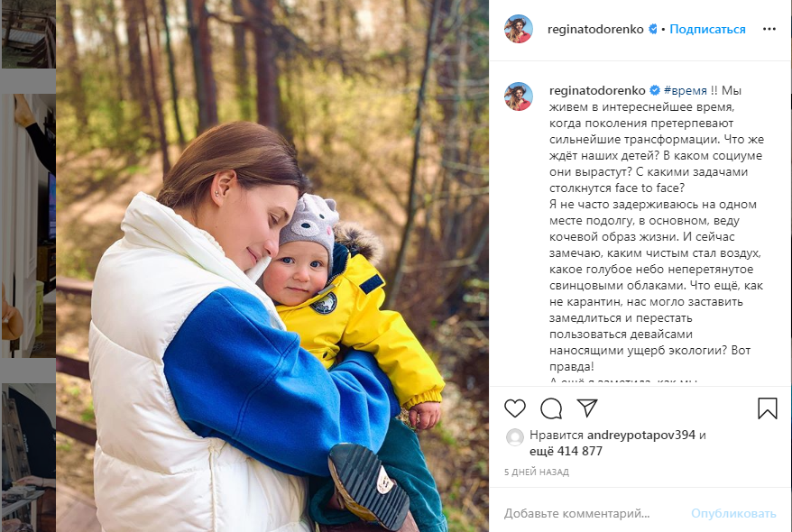Focus the Добавьте комментарий comment field
The width and height of the screenshot is (792, 532).
[592, 514]
